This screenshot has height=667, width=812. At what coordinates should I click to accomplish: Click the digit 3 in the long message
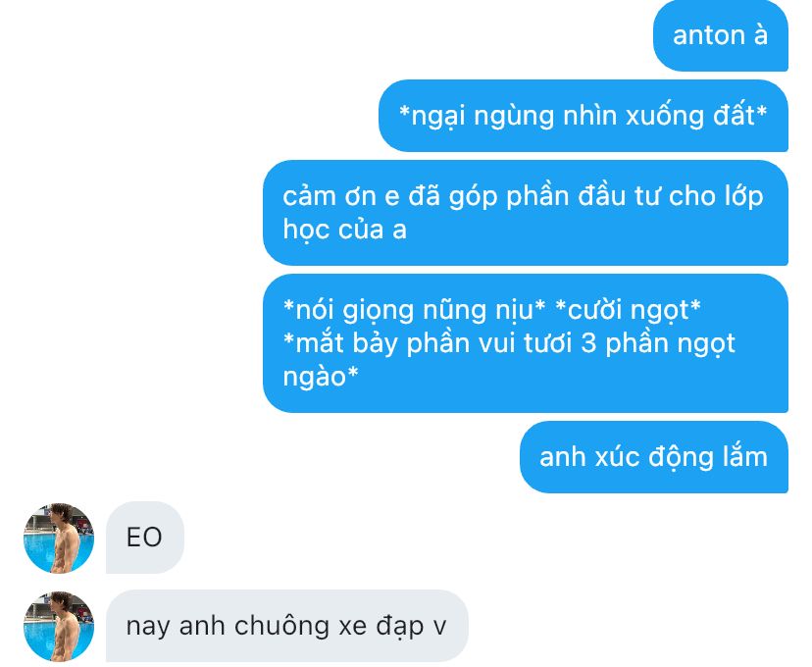coord(588,343)
